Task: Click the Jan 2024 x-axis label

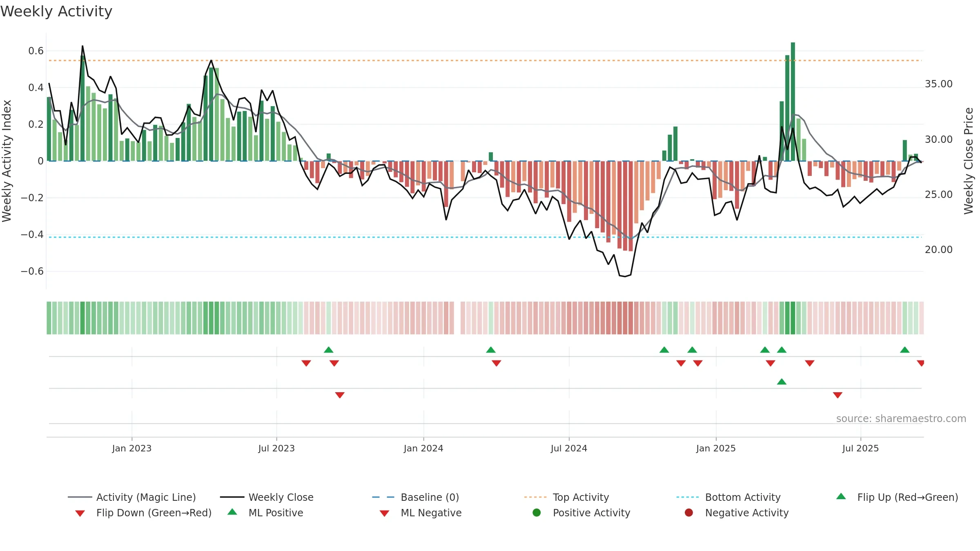Action: pyautogui.click(x=423, y=448)
